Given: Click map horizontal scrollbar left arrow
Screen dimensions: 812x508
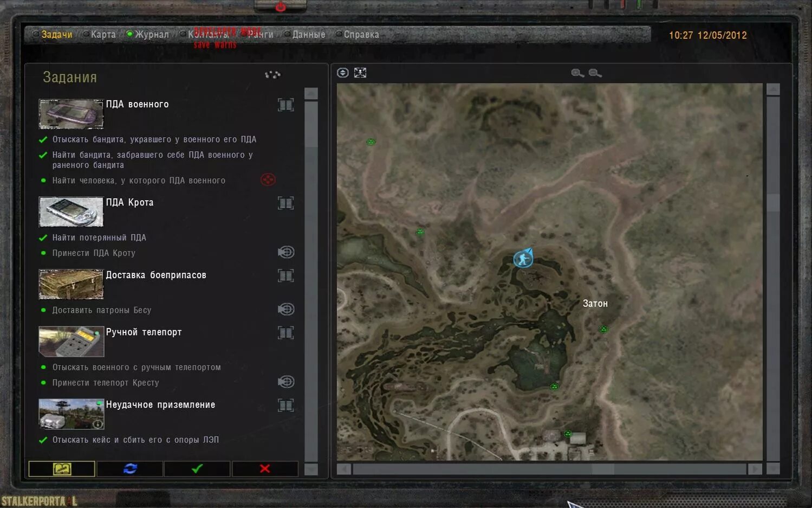Looking at the screenshot, I should (x=343, y=469).
